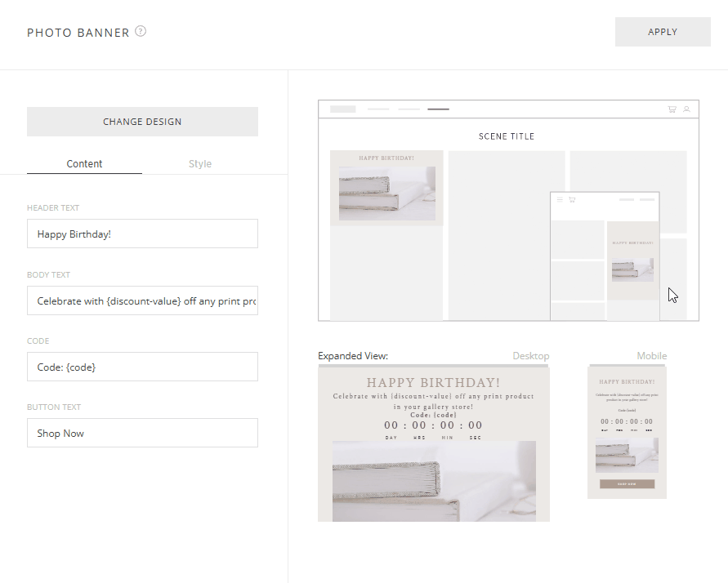Click the CHANGE DESIGN button
Image resolution: width=728 pixels, height=583 pixels.
point(142,121)
